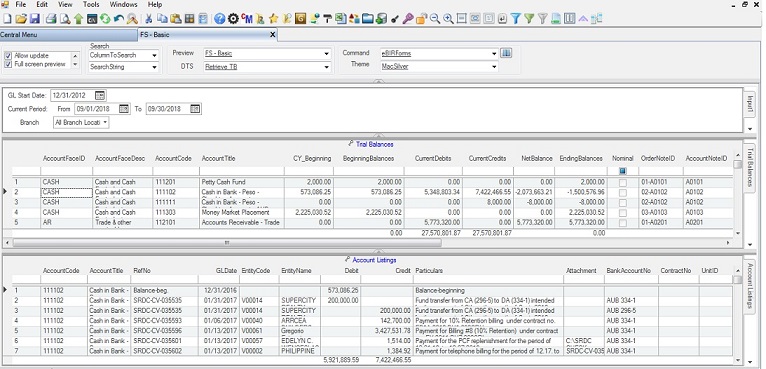Open the SearchString dropdown
The width and height of the screenshot is (766, 369).
click(x=154, y=67)
